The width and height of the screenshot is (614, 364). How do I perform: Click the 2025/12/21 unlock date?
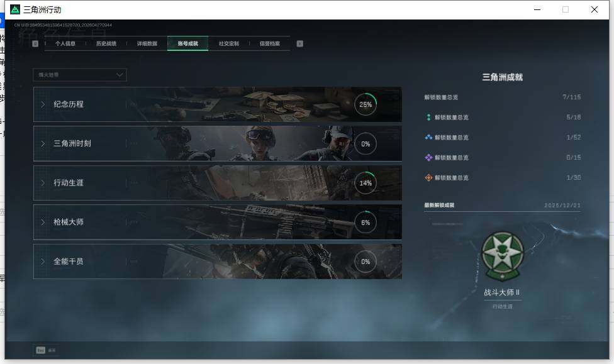pyautogui.click(x=562, y=205)
